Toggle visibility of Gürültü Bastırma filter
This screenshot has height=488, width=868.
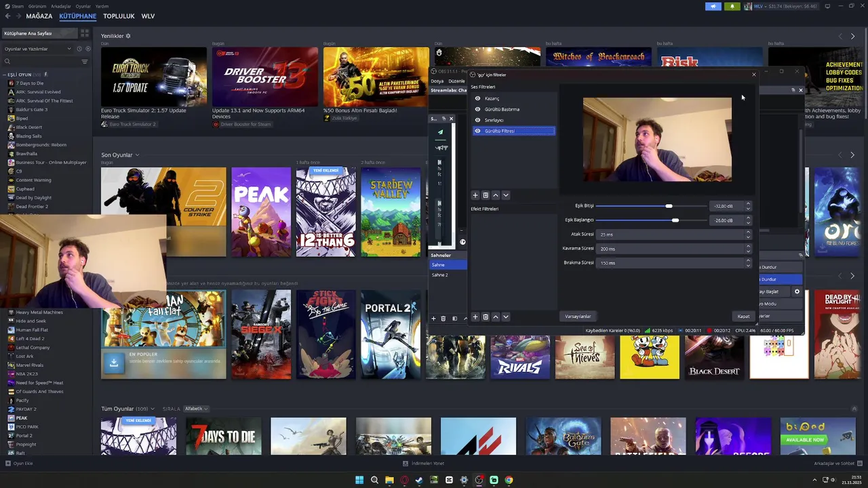pyautogui.click(x=477, y=109)
